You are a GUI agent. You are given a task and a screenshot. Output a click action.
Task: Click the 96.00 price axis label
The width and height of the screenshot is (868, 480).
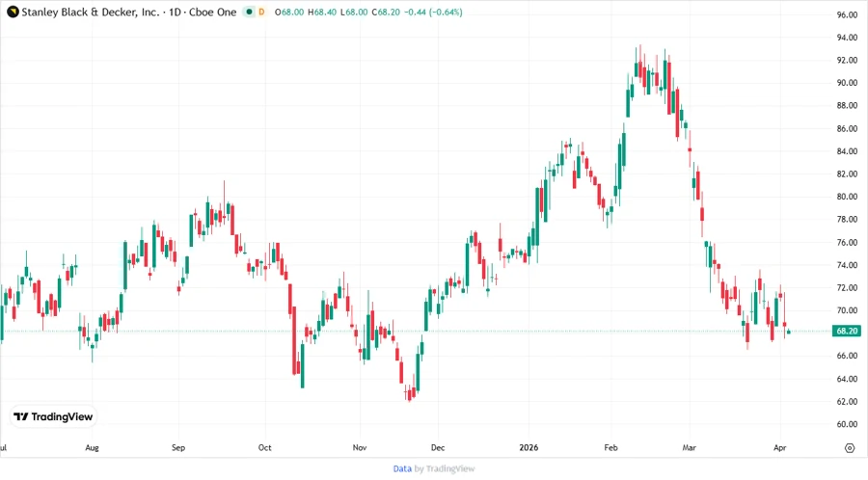click(847, 14)
